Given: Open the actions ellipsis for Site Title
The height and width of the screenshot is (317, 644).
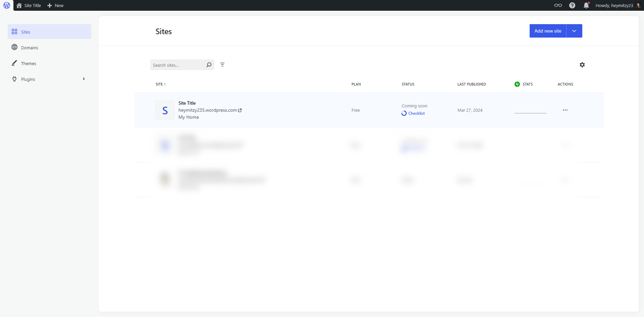Looking at the screenshot, I should [x=565, y=110].
